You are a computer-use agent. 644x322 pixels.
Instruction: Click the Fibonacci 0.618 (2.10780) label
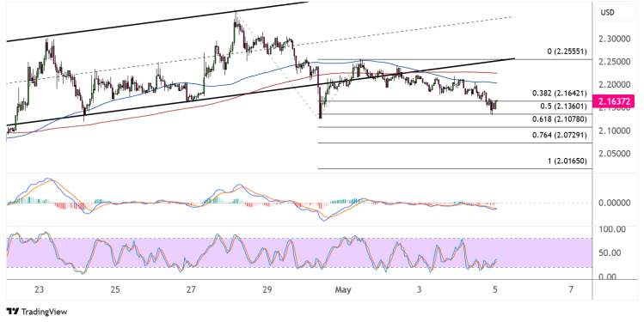point(560,119)
